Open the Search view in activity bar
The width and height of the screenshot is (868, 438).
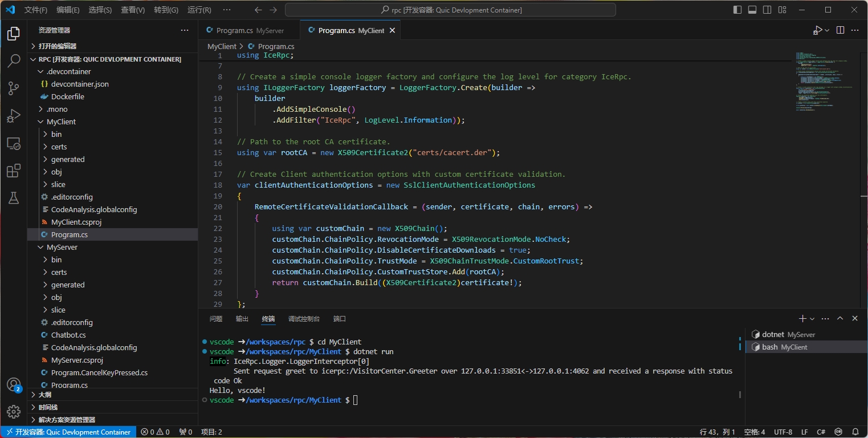(x=14, y=61)
